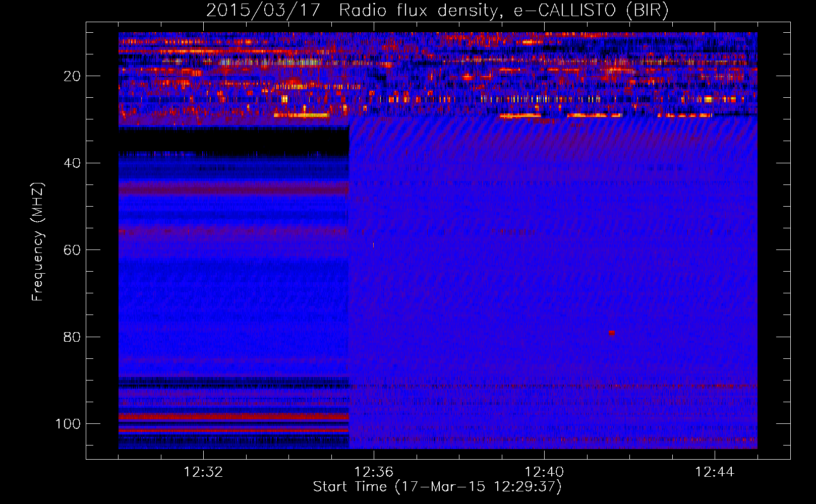Image resolution: width=816 pixels, height=504 pixels.
Task: Select the 'Frequency (MHZ)' y-axis label
Action: point(38,241)
